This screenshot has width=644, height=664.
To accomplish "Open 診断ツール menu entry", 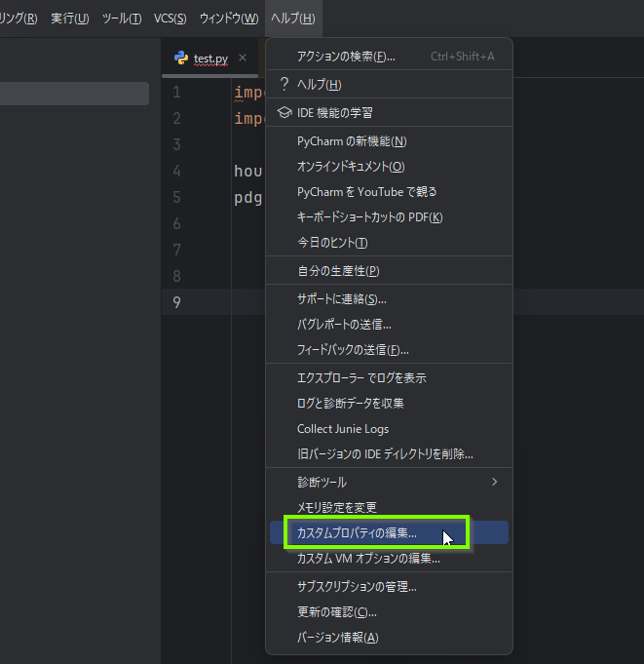I will [389, 482].
